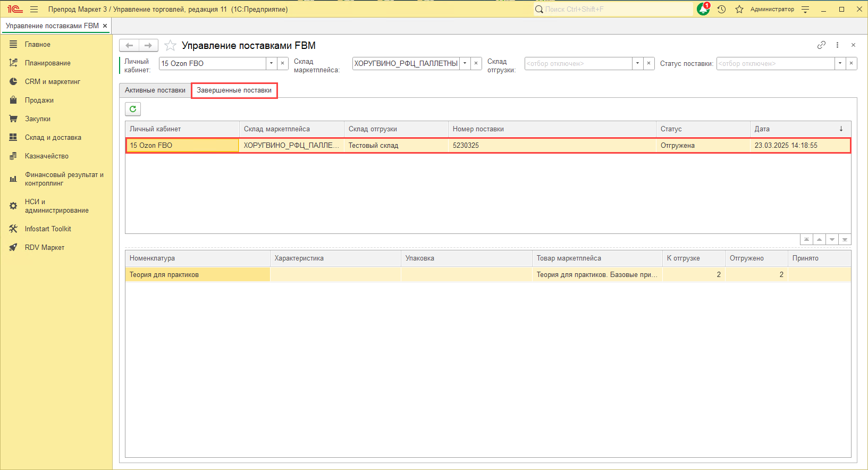Expand the Личный кабинет dropdown
The width and height of the screenshot is (868, 470).
coord(271,63)
